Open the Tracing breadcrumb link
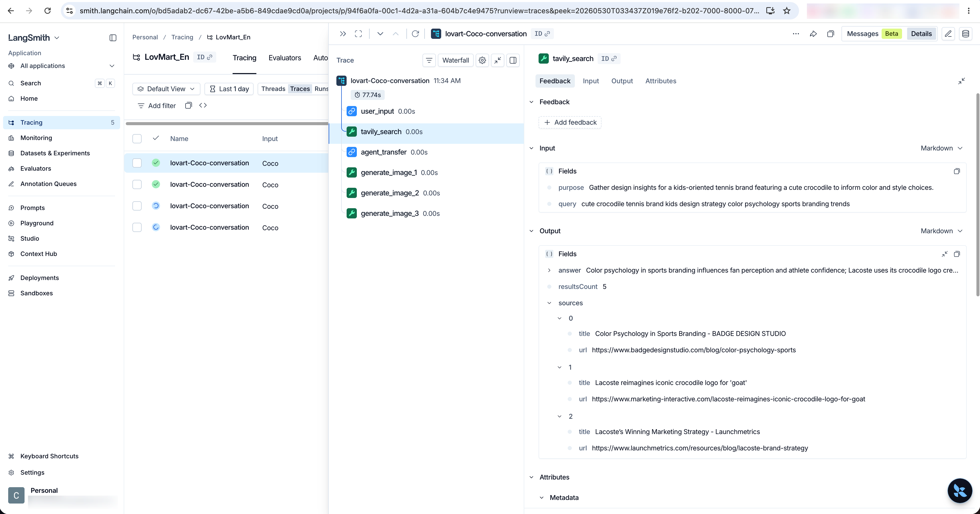980x514 pixels. (182, 37)
